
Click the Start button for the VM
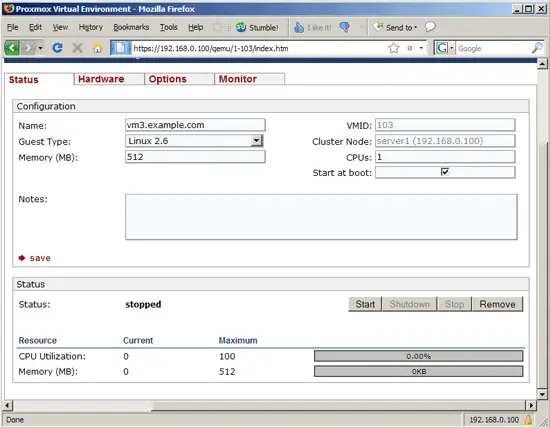pos(365,304)
